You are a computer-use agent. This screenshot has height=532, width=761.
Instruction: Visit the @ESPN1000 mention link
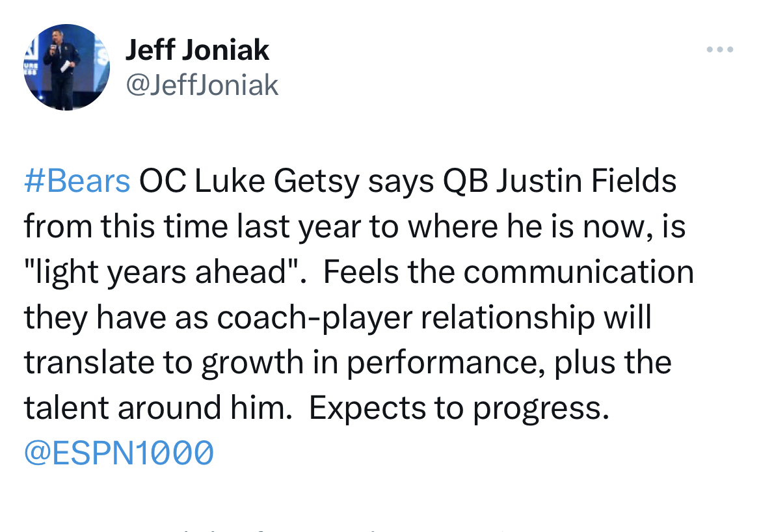coord(119,453)
